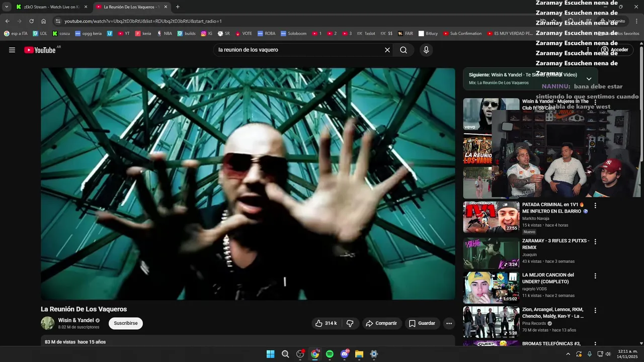Dislike the video with thumbs down

[x=350, y=323]
